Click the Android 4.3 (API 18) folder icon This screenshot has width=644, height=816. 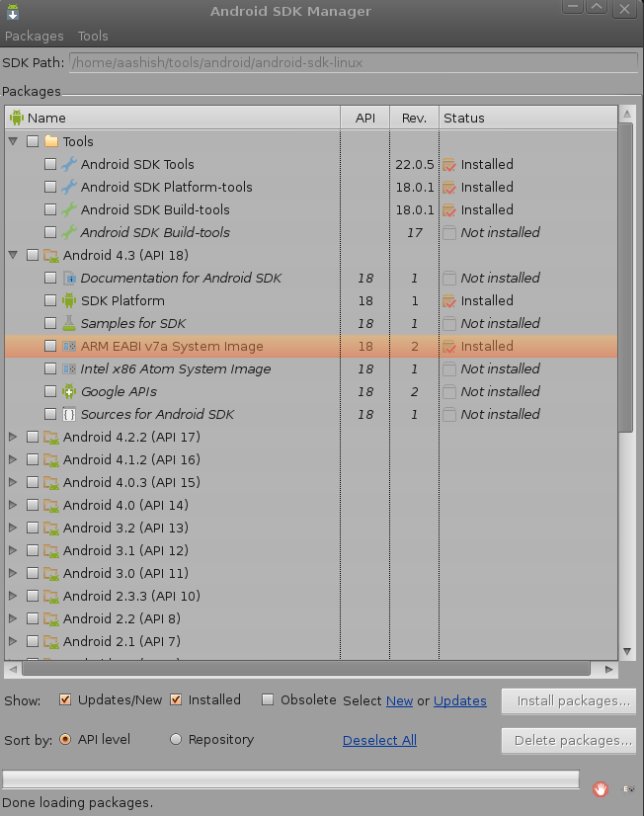(51, 256)
